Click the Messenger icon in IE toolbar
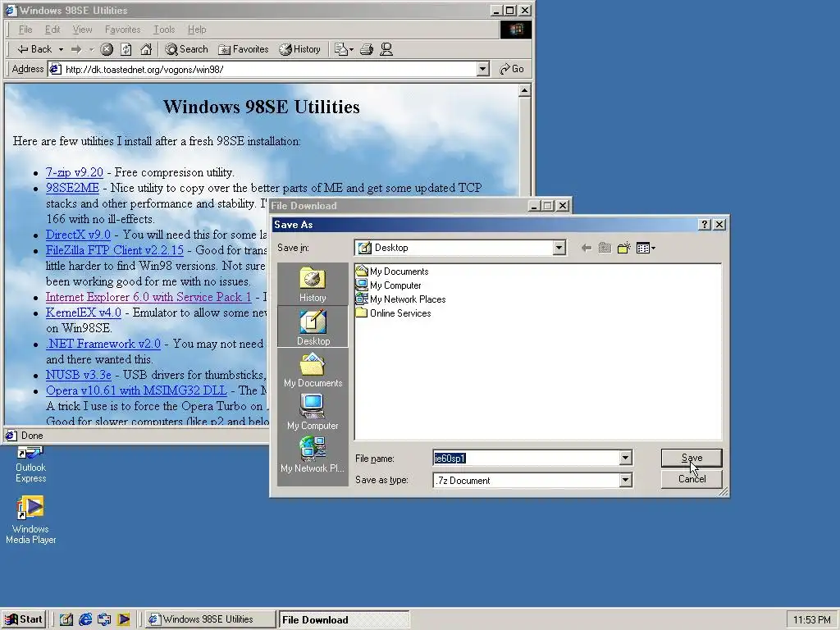Viewport: 840px width, 630px height. (386, 49)
